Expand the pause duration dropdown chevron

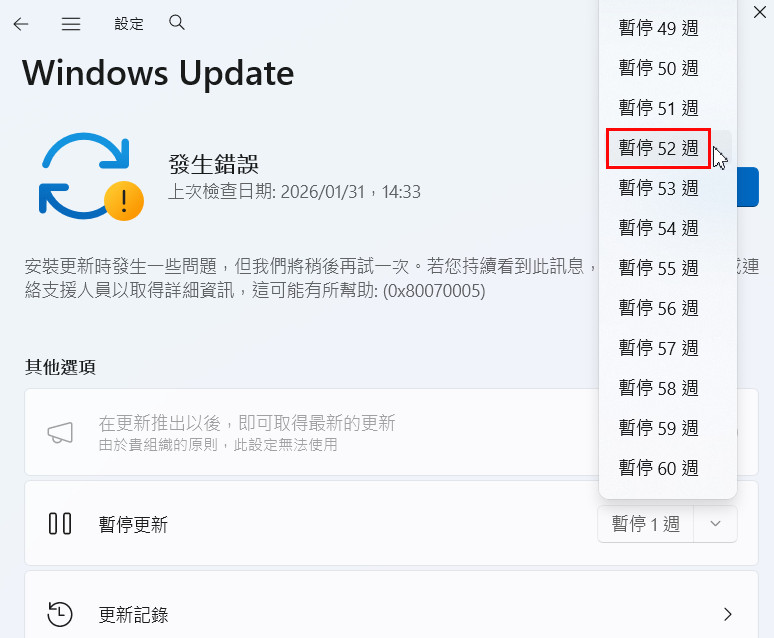coord(715,523)
